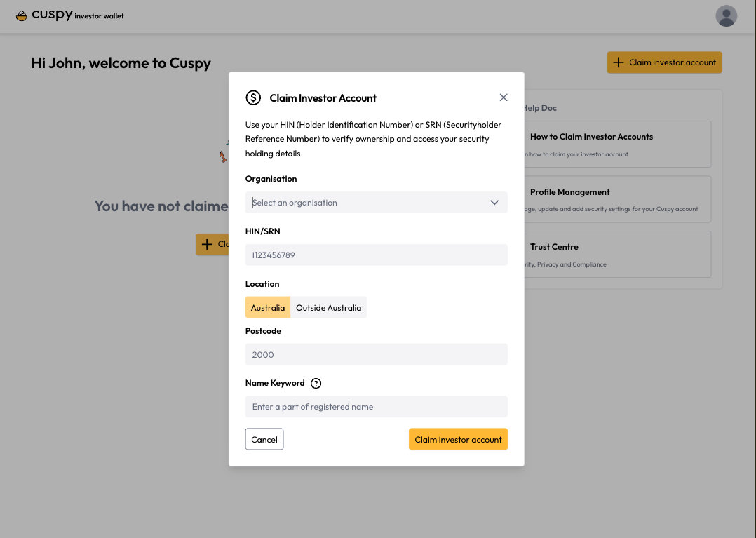Click the 'Postcode' field label
The width and height of the screenshot is (756, 538).
[263, 331]
